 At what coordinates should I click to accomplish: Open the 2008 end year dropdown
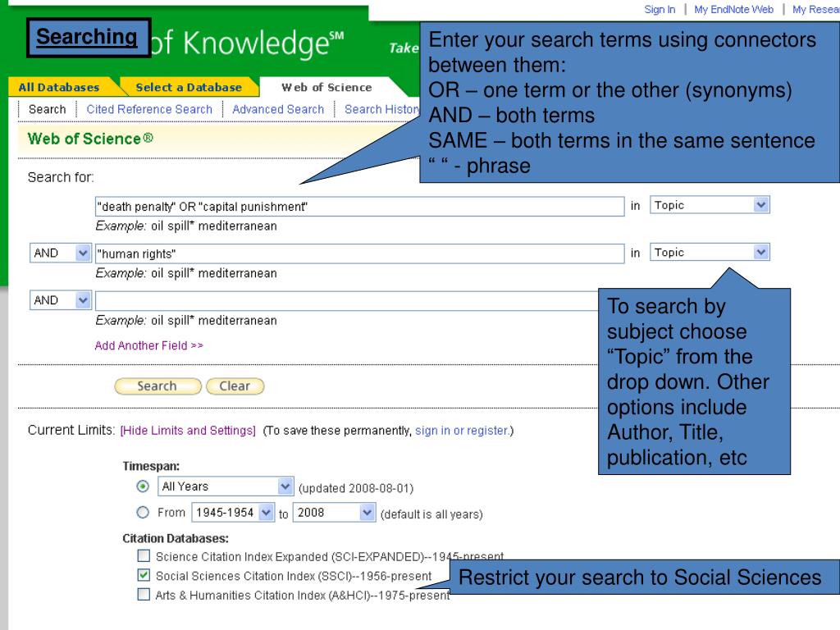point(335,513)
